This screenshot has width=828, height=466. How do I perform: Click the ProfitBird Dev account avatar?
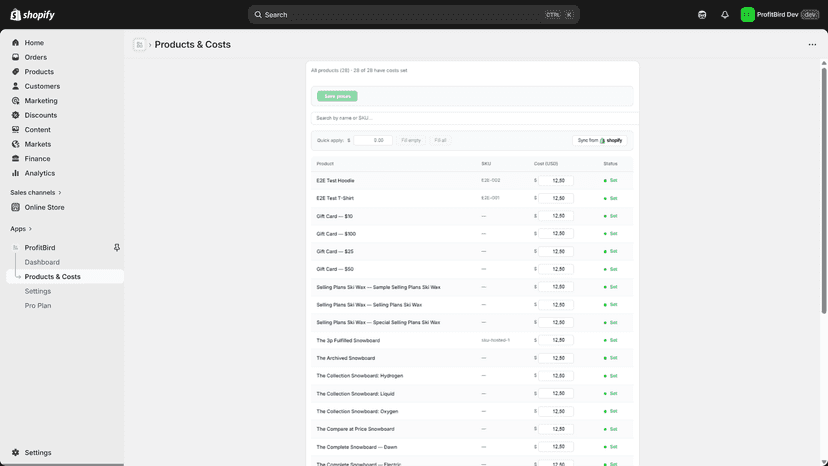(747, 15)
